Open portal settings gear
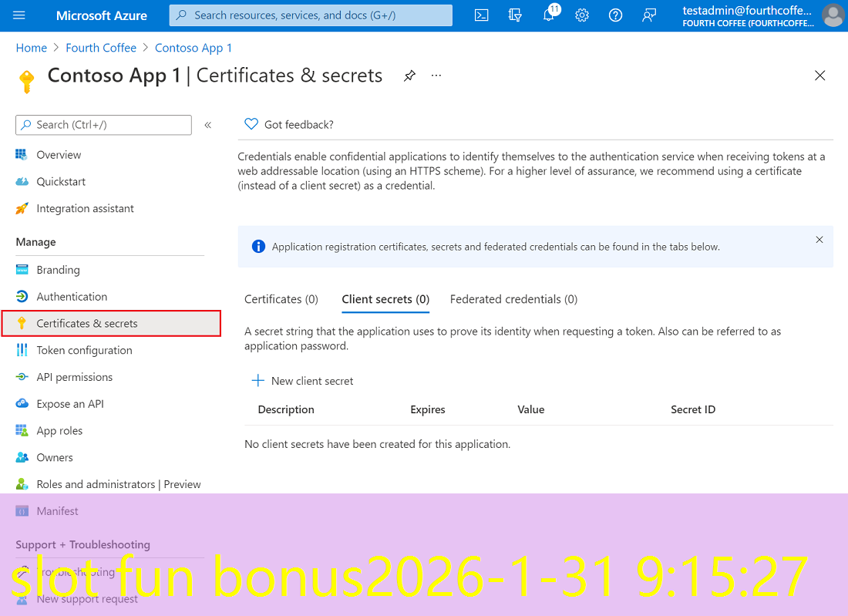The width and height of the screenshot is (848, 616). point(582,15)
